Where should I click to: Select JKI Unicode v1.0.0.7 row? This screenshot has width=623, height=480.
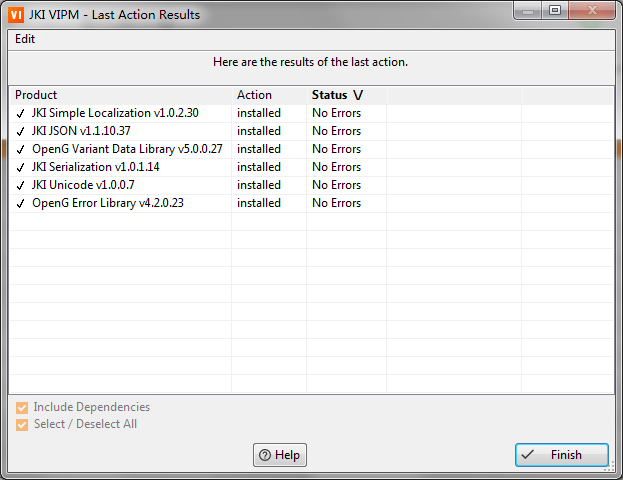[312, 185]
